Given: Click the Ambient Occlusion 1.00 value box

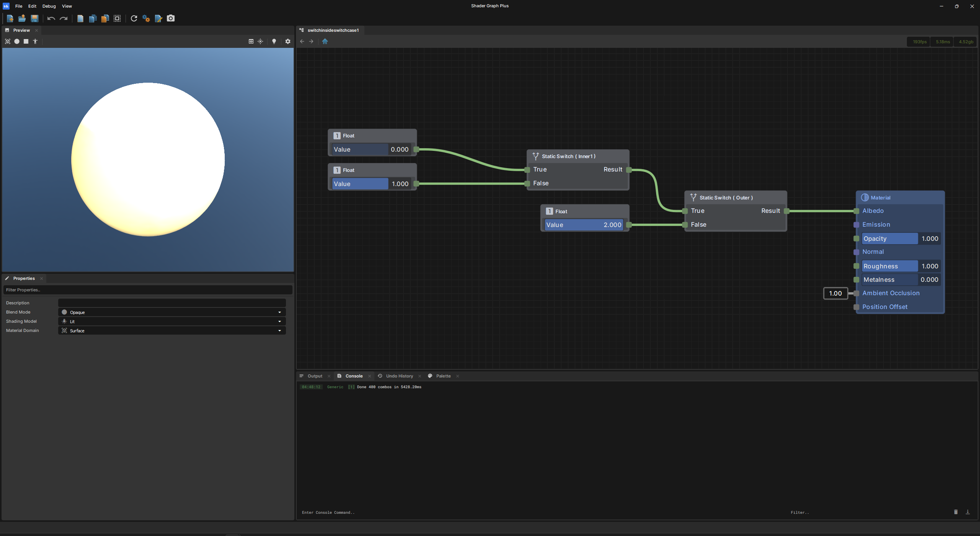Looking at the screenshot, I should click(835, 293).
